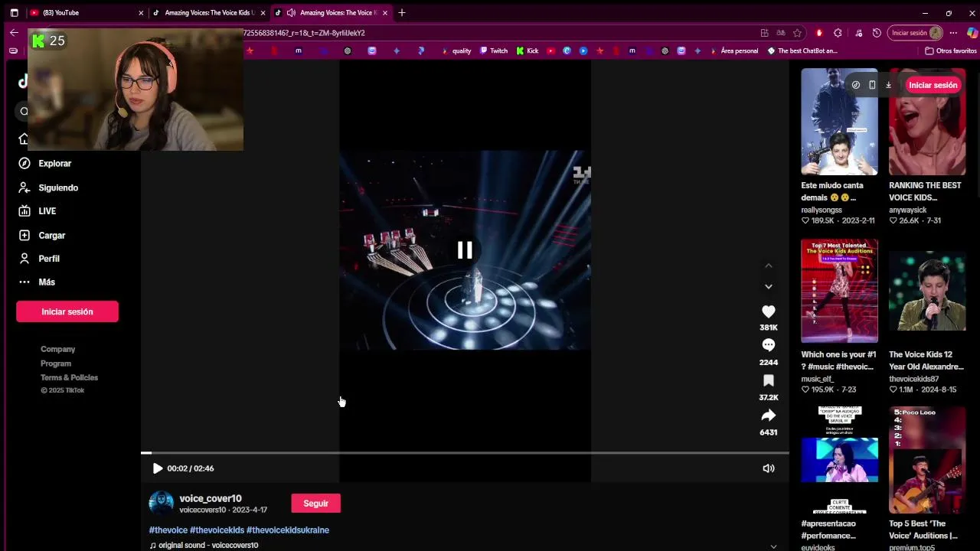980x551 pixels.
Task: Click the phone app icon in the top pill
Action: (x=872, y=85)
